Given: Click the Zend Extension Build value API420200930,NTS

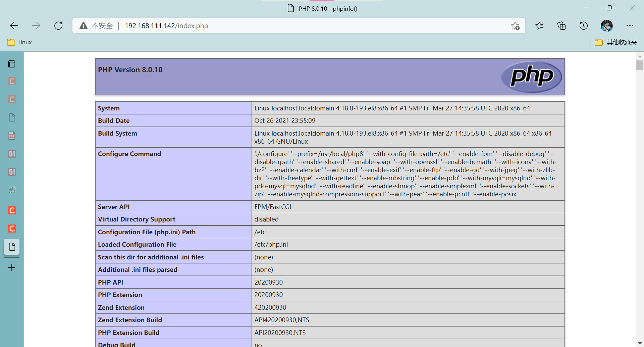Looking at the screenshot, I should point(282,320).
